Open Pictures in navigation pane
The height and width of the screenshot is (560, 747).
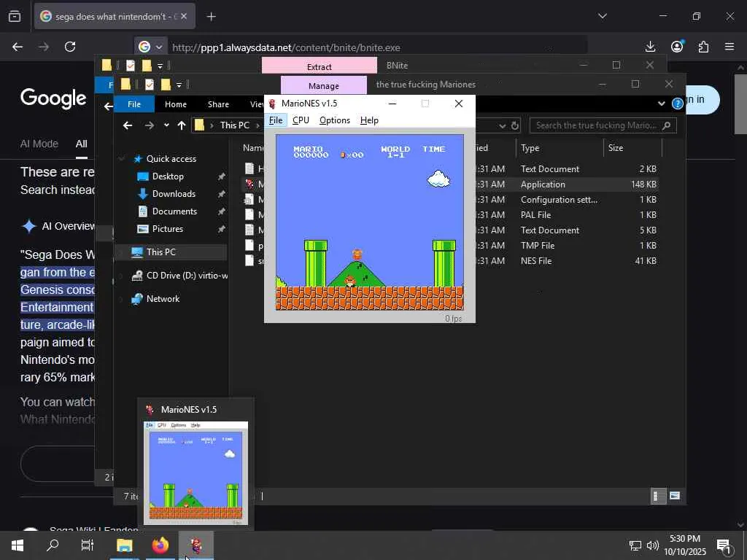point(167,229)
